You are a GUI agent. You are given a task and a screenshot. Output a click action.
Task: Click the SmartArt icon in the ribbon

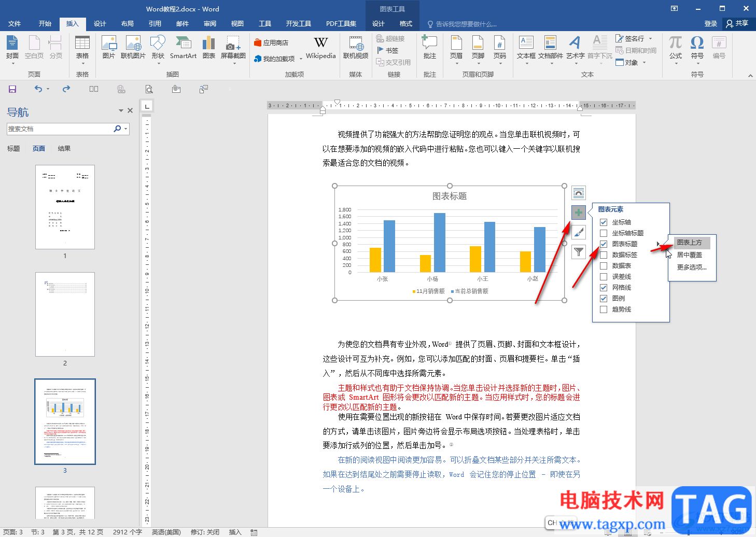(x=183, y=47)
